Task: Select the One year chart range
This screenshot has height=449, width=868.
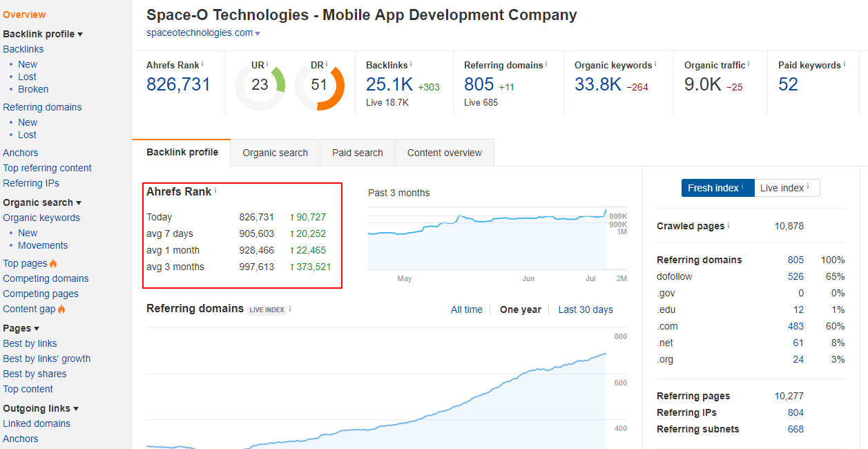Action: point(521,309)
